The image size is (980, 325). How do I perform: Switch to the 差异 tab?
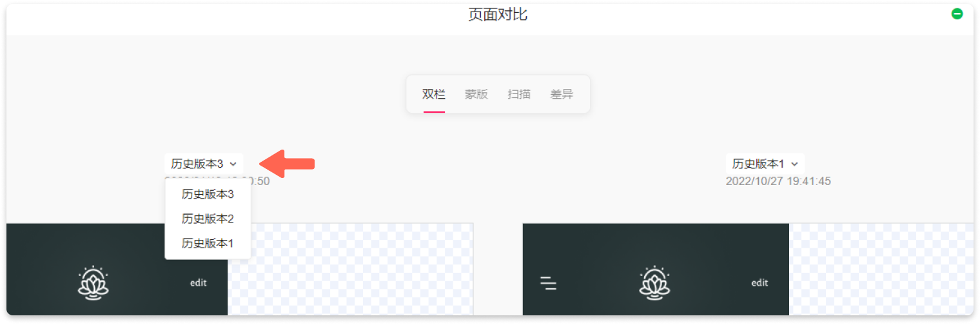562,95
